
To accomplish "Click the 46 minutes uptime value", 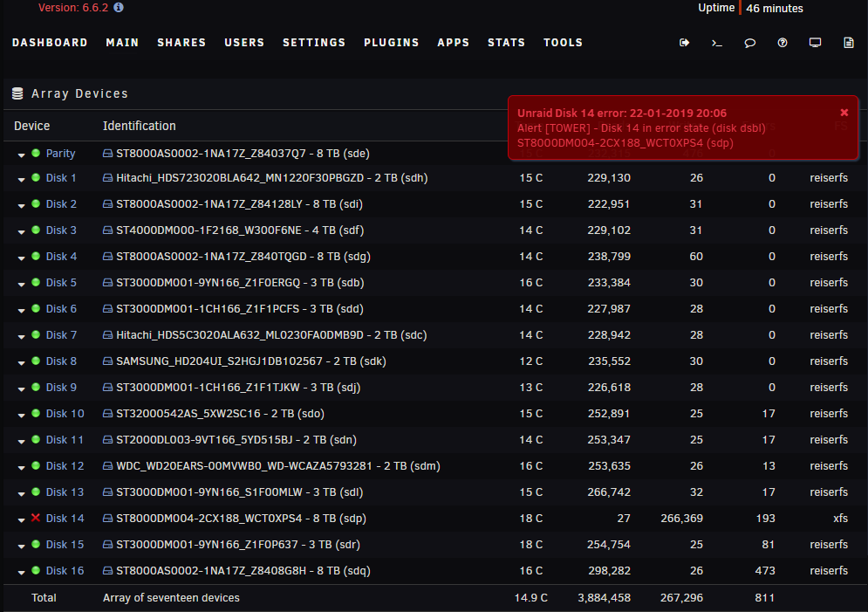I will (775, 9).
